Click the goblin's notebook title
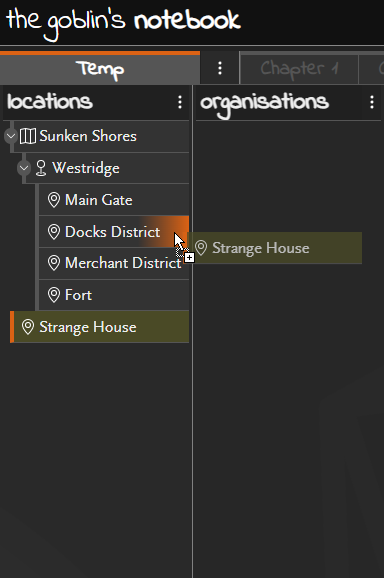The height and width of the screenshot is (578, 384). [123, 22]
